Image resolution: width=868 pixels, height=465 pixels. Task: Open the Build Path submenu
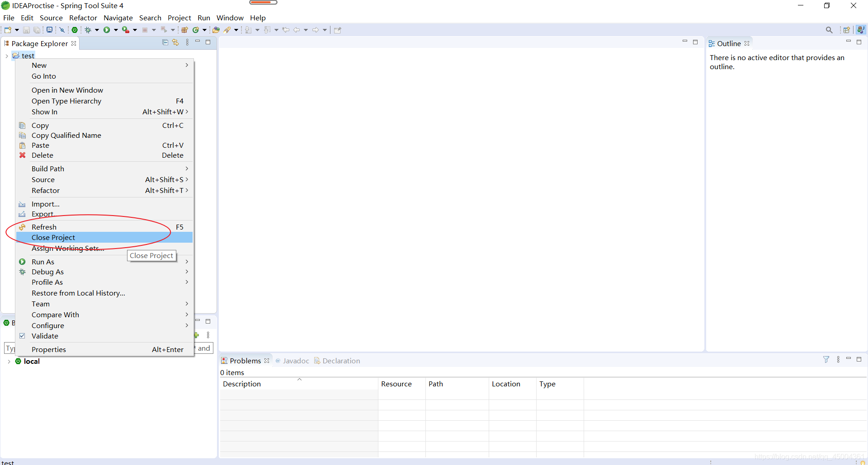(104, 169)
